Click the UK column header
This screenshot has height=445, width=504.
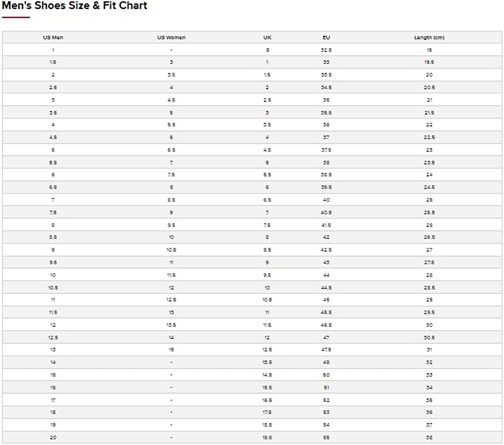(267, 37)
